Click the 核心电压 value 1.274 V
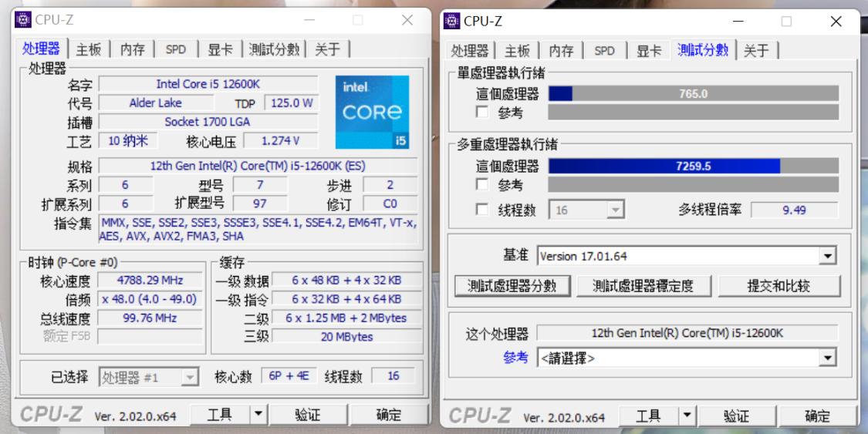 pyautogui.click(x=281, y=140)
